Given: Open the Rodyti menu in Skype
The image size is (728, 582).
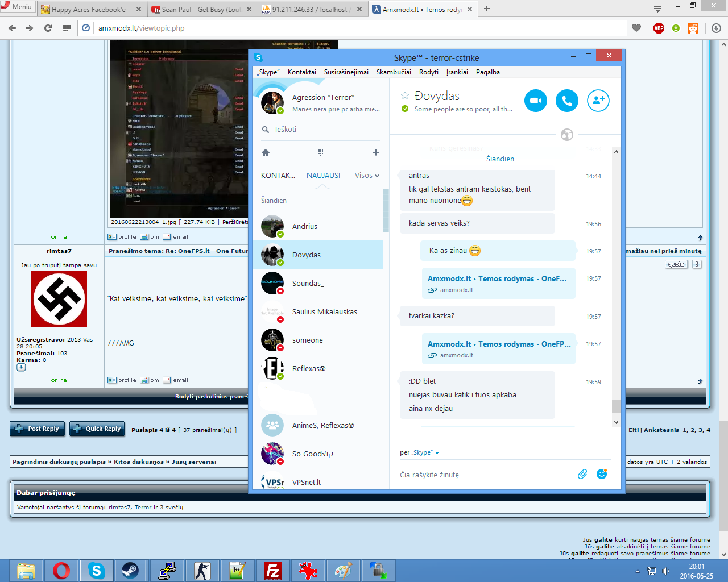Looking at the screenshot, I should 429,72.
